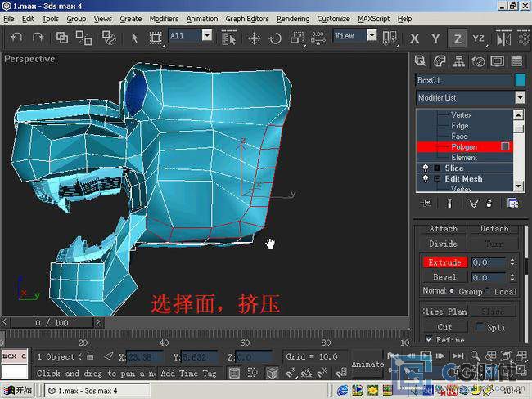This screenshot has width=532, height=399.
Task: Click Make Unique icon under modifier stack
Action: click(x=473, y=203)
